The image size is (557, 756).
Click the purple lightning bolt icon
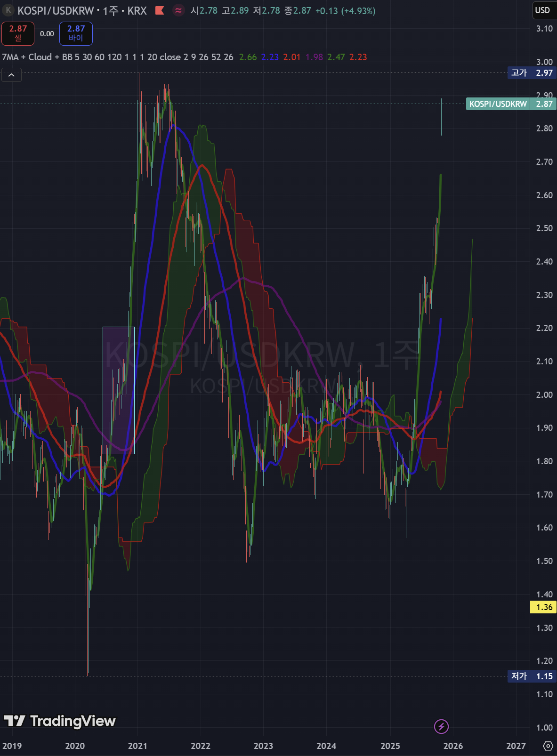tap(441, 726)
